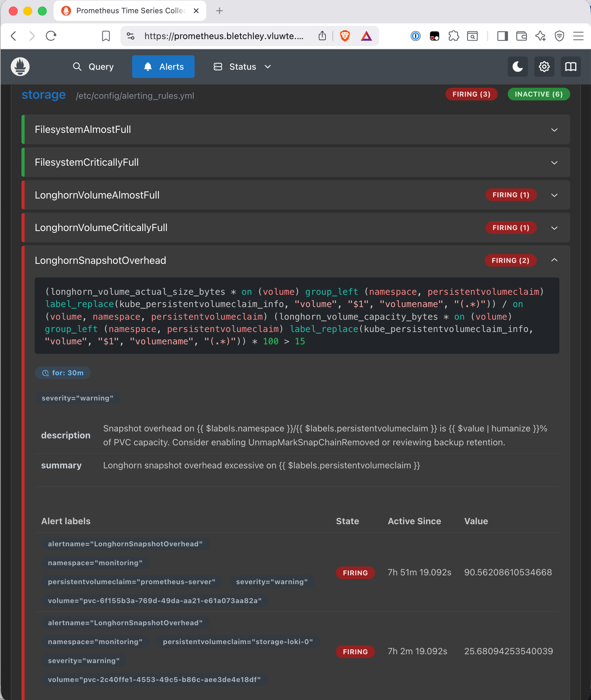Reload the page
This screenshot has width=591, height=700.
point(51,36)
